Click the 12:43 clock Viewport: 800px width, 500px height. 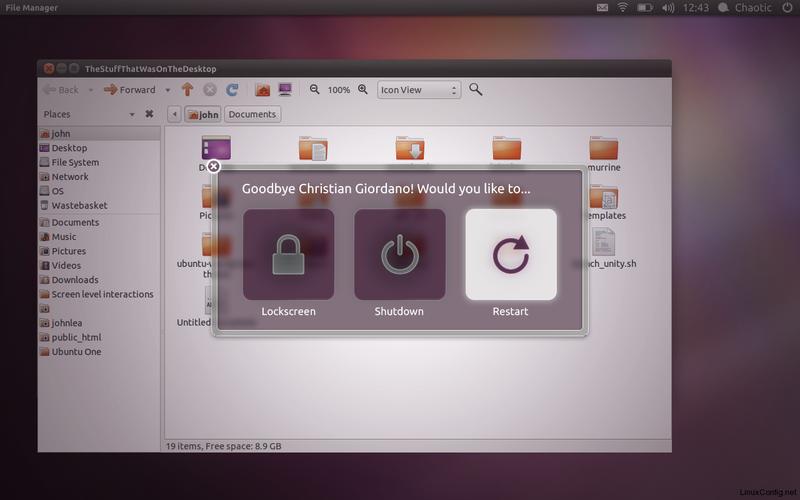pos(696,8)
